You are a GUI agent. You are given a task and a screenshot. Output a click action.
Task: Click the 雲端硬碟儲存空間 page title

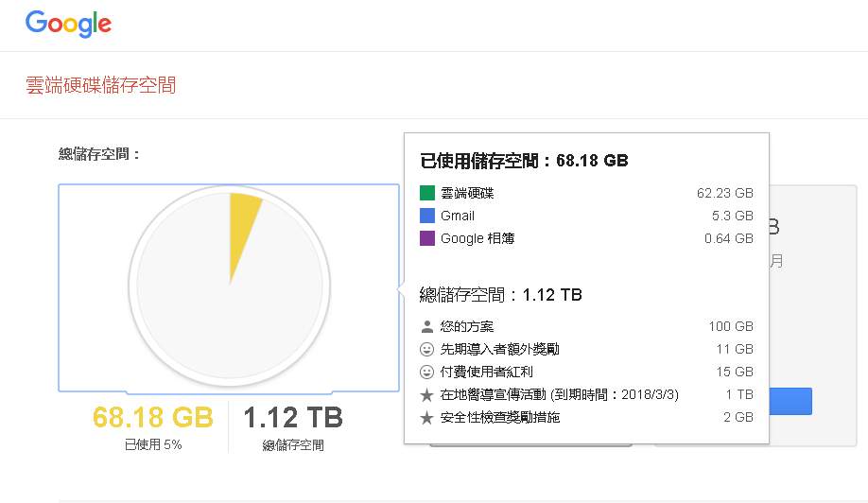click(101, 85)
